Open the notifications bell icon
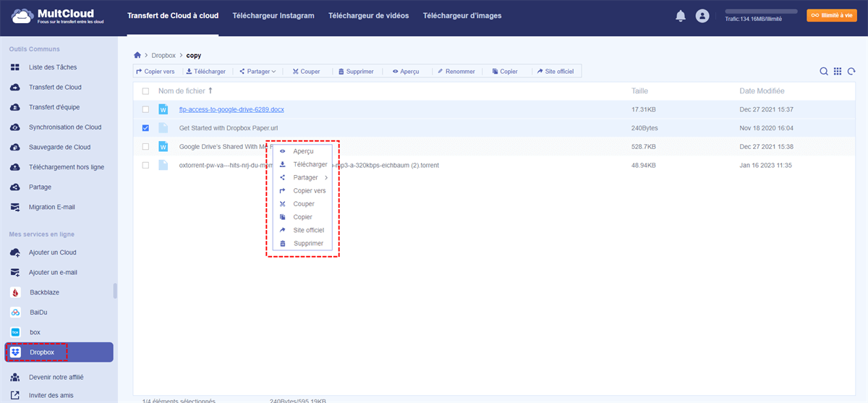 681,15
